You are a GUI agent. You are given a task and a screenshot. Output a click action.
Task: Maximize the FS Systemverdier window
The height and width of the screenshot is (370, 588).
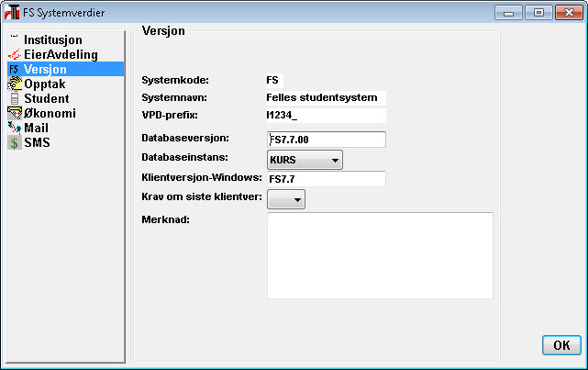pyautogui.click(x=538, y=12)
